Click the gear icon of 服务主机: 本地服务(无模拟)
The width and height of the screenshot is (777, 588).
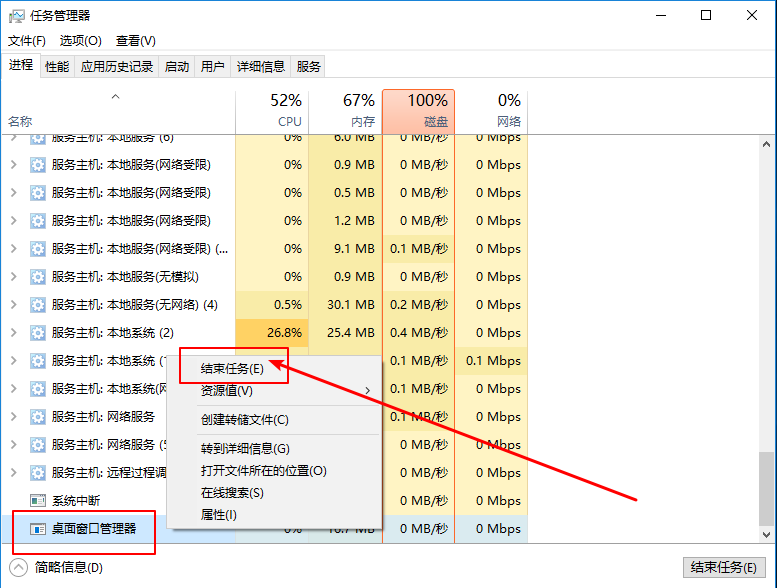[38, 277]
